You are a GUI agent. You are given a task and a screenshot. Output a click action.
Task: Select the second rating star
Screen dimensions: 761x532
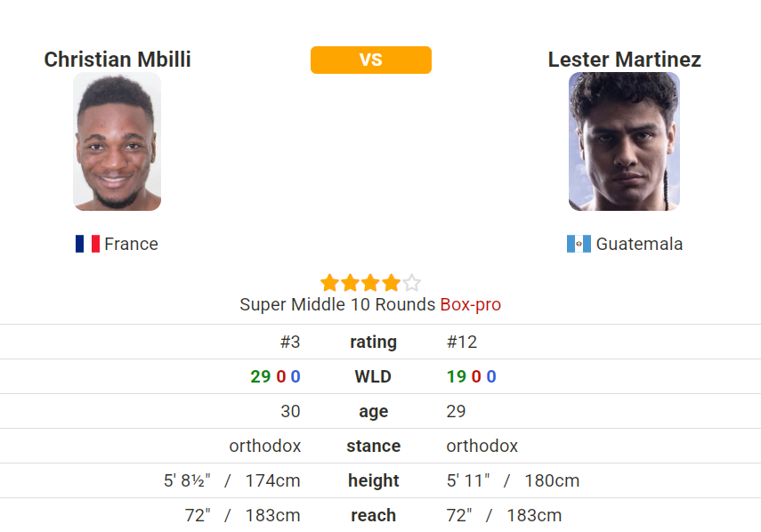pyautogui.click(x=350, y=283)
